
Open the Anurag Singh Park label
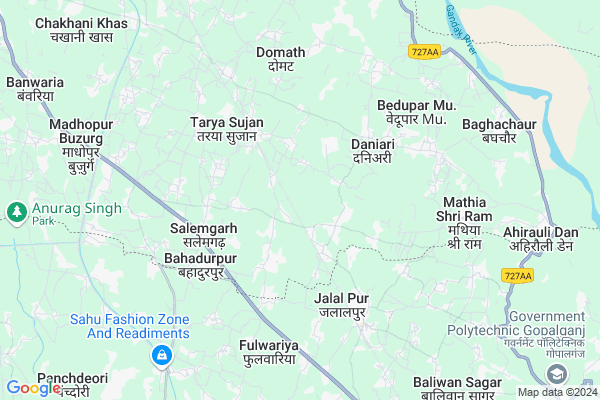click(x=77, y=214)
